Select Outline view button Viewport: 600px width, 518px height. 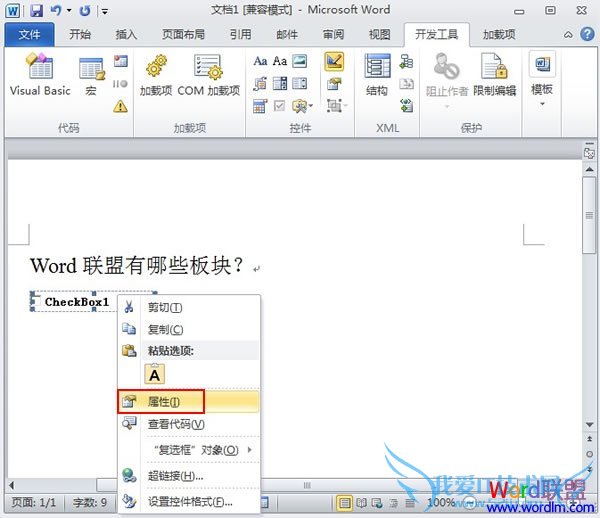pos(393,503)
